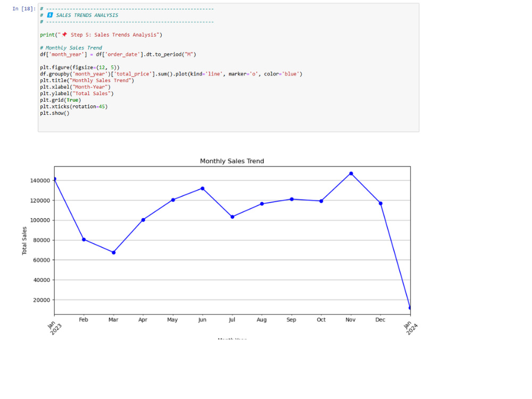Click the print Step 5 code line

101,35
